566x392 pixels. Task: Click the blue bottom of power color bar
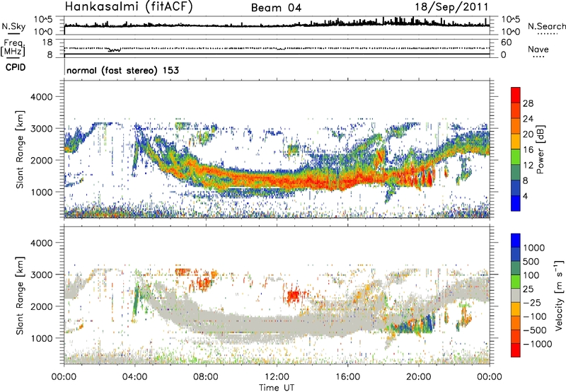(x=516, y=203)
